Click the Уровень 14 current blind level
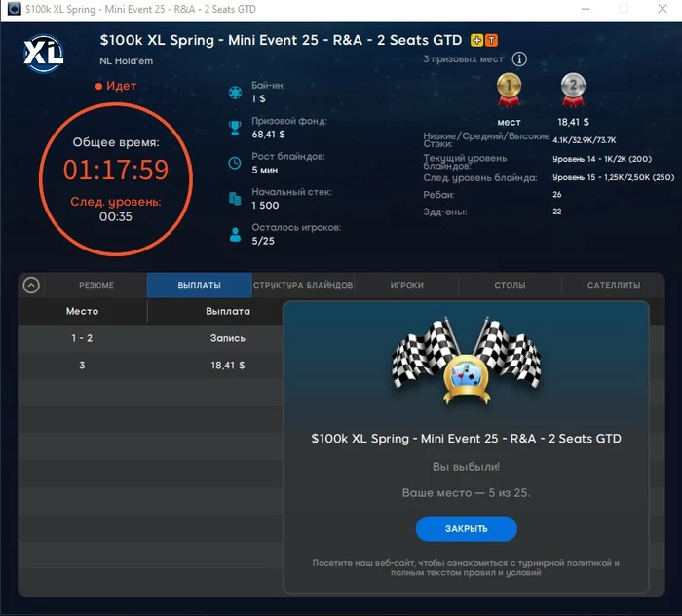This screenshot has width=682, height=616. pyautogui.click(x=602, y=159)
